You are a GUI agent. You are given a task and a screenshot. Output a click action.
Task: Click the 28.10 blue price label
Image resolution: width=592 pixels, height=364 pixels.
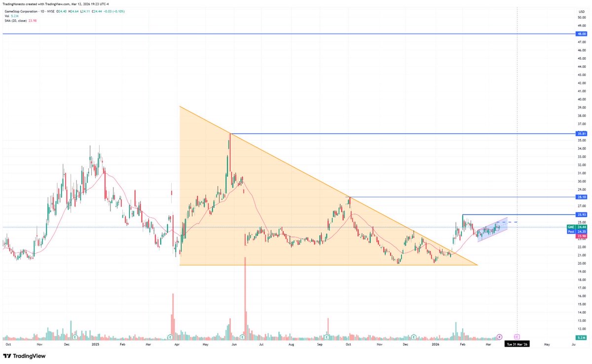[581, 197]
